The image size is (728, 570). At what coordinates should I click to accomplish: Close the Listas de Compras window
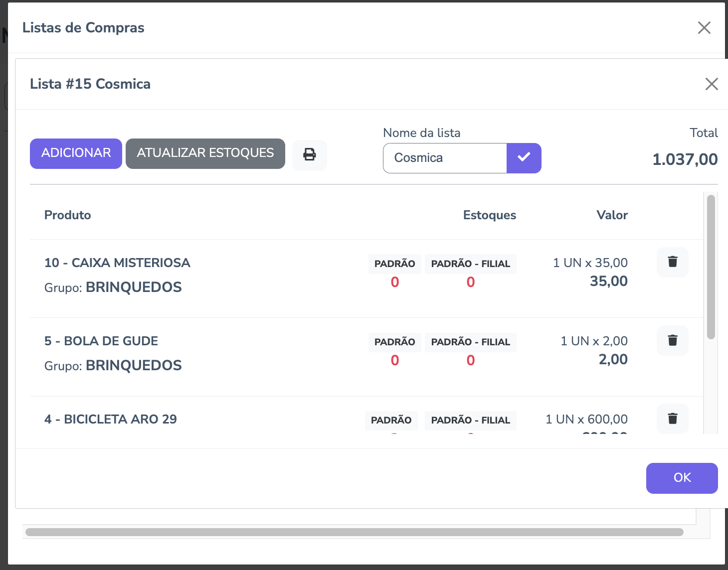click(704, 28)
